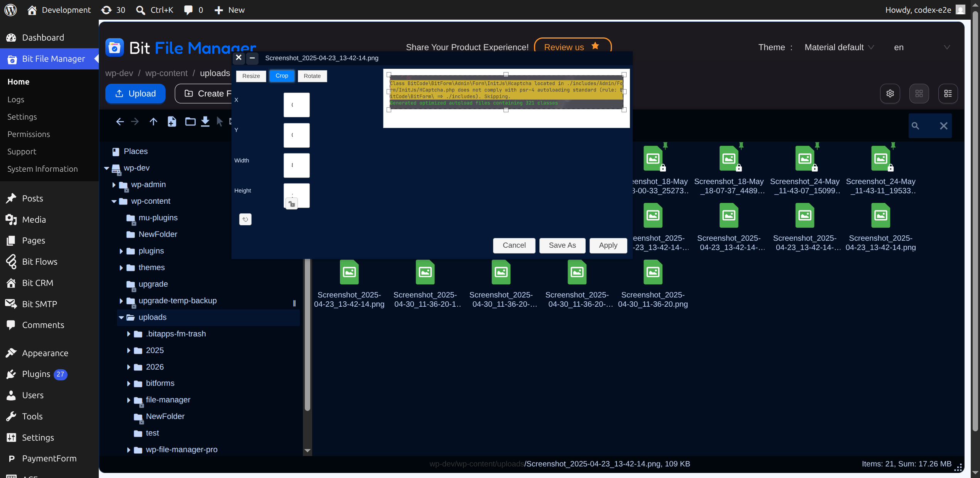The image size is (980, 478).
Task: Click the download icon in the file toolbar
Action: 205,122
